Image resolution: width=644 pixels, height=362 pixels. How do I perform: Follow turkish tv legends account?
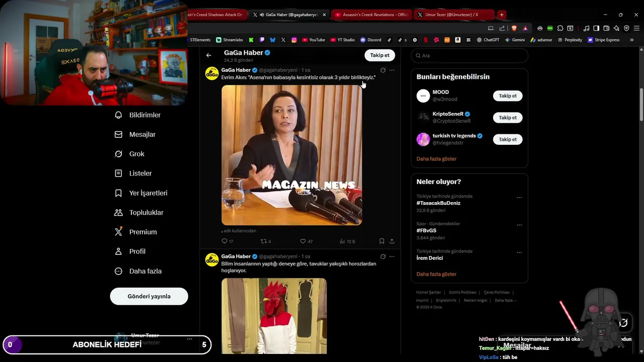508,139
